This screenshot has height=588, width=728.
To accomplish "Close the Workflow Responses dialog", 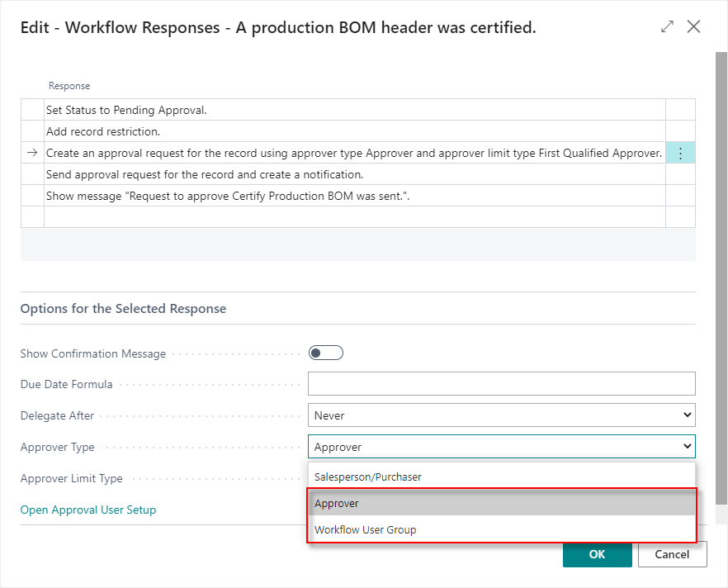I will 693,26.
